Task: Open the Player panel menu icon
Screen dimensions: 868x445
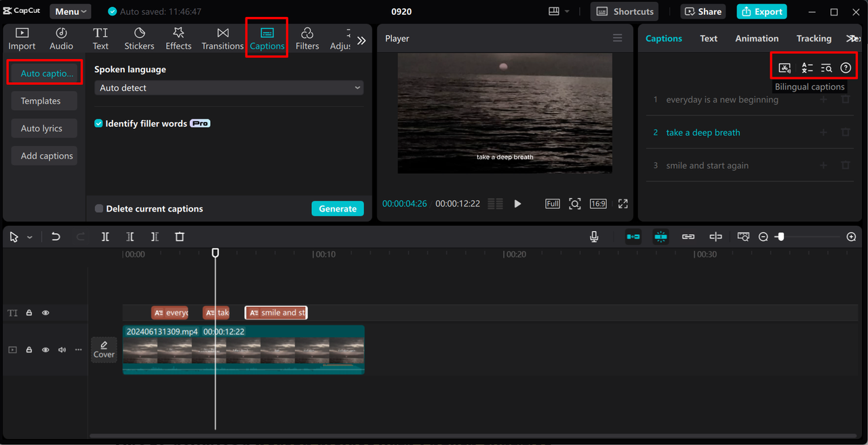Action: point(618,39)
